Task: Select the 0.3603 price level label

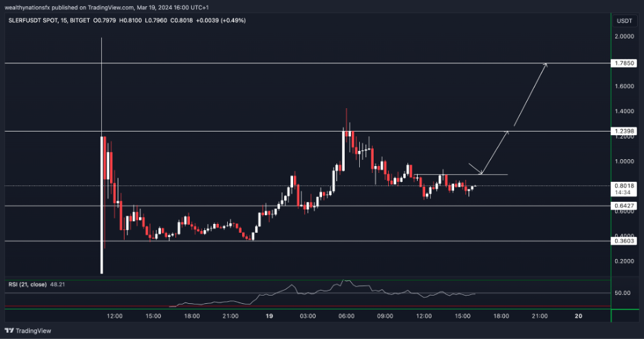Action: click(x=625, y=241)
